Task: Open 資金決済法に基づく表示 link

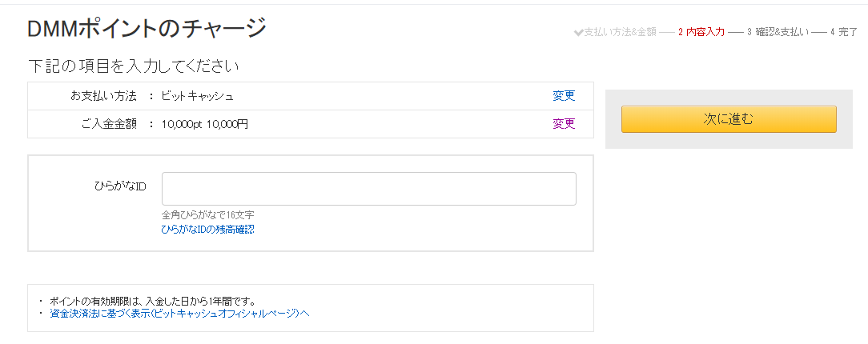Action: (179, 314)
